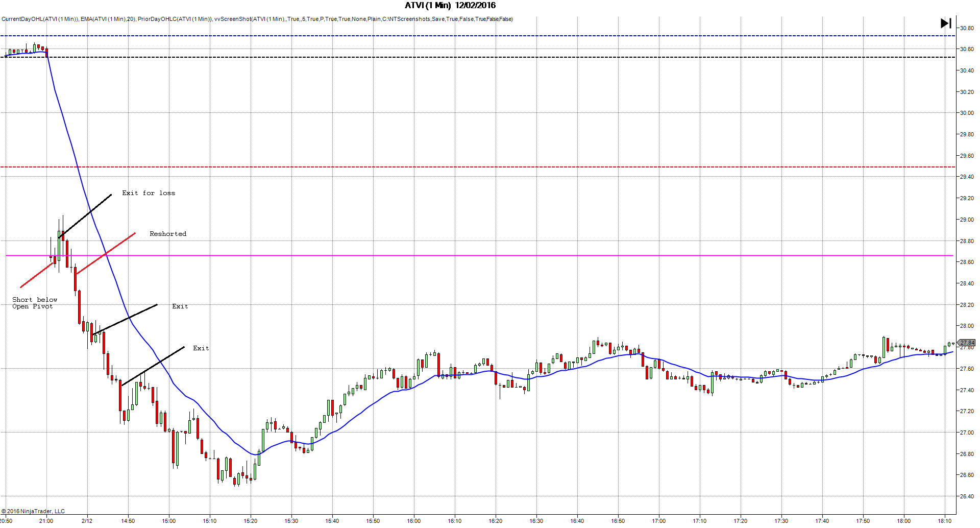Click the 18:10 time axis label
The width and height of the screenshot is (980, 528).
(945, 521)
